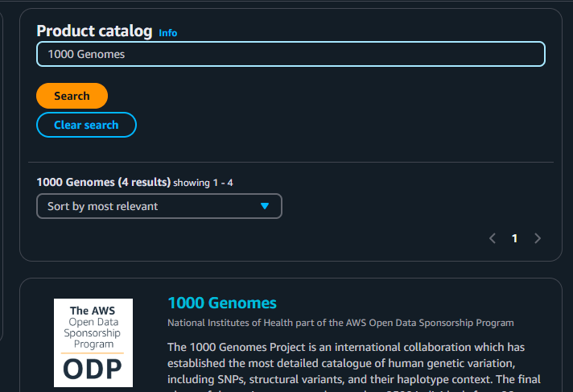
Task: Click the results count text '1000 Genomes (4 results)'
Action: pos(104,182)
